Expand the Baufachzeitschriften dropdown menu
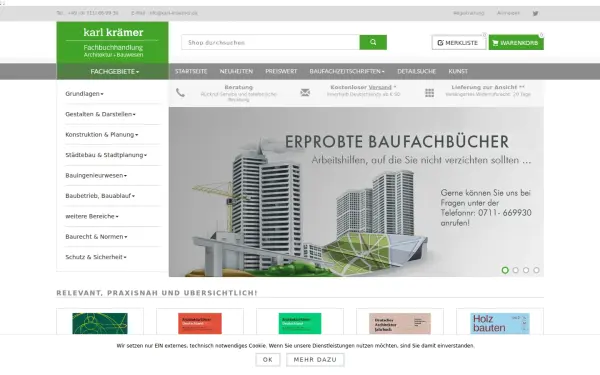Viewport: 600px width, 375px height. [x=347, y=72]
